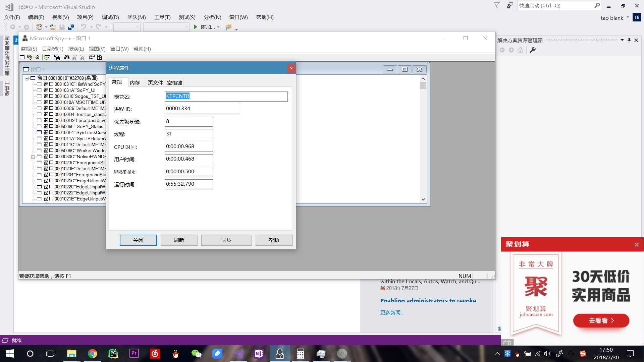
Task: Select tree row 0005006C Worker Window
Action: pyautogui.click(x=74, y=150)
